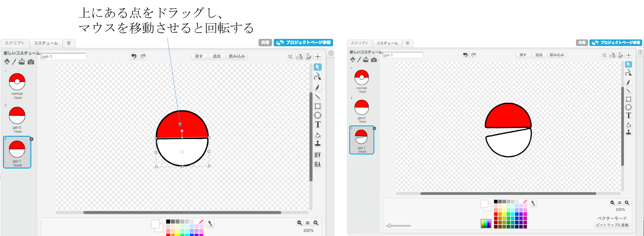
Task: Flip costume up-down in left editor
Action: click(x=309, y=57)
